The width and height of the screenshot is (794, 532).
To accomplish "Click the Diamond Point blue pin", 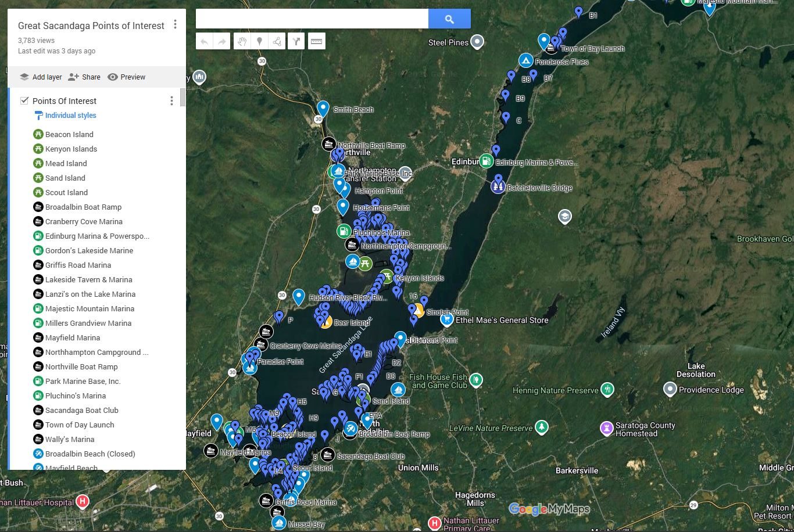I will point(400,339).
